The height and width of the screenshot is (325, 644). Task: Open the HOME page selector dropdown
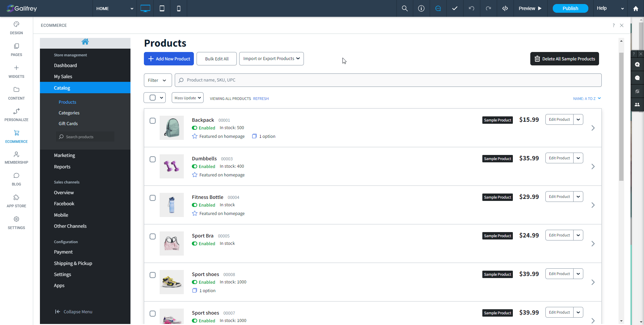115,8
